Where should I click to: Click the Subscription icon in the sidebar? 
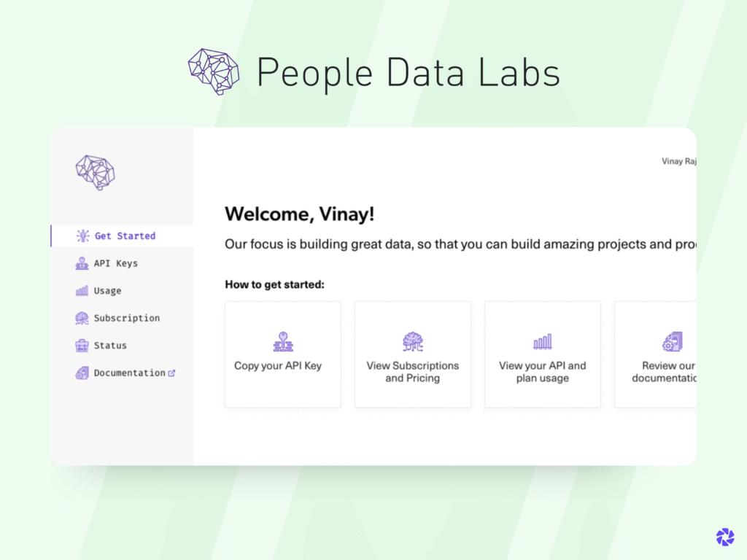click(82, 318)
